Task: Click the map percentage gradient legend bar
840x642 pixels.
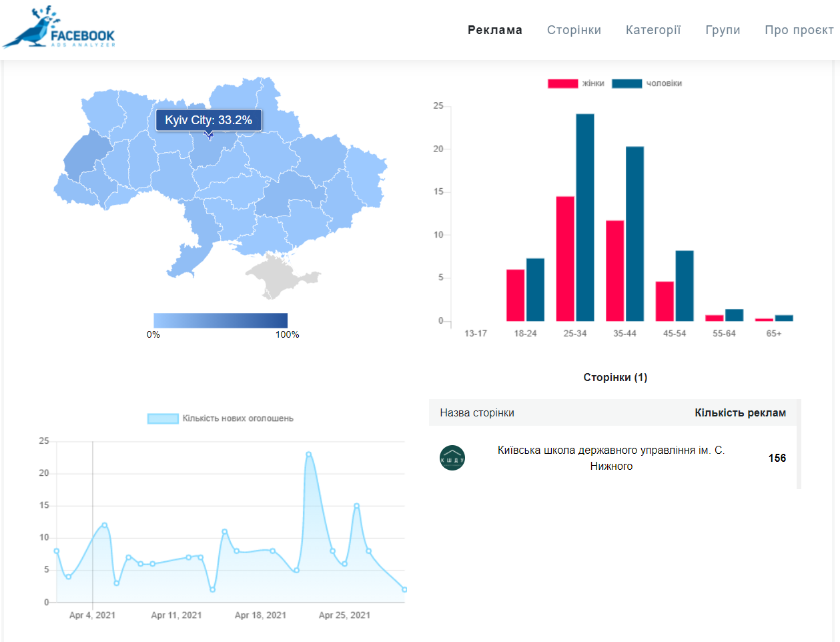Action: (x=220, y=320)
